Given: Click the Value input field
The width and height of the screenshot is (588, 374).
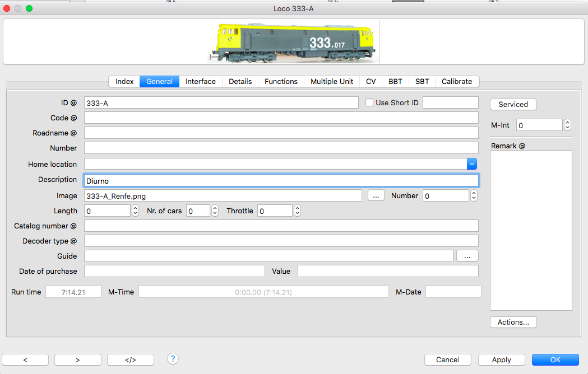Looking at the screenshot, I should [388, 271].
